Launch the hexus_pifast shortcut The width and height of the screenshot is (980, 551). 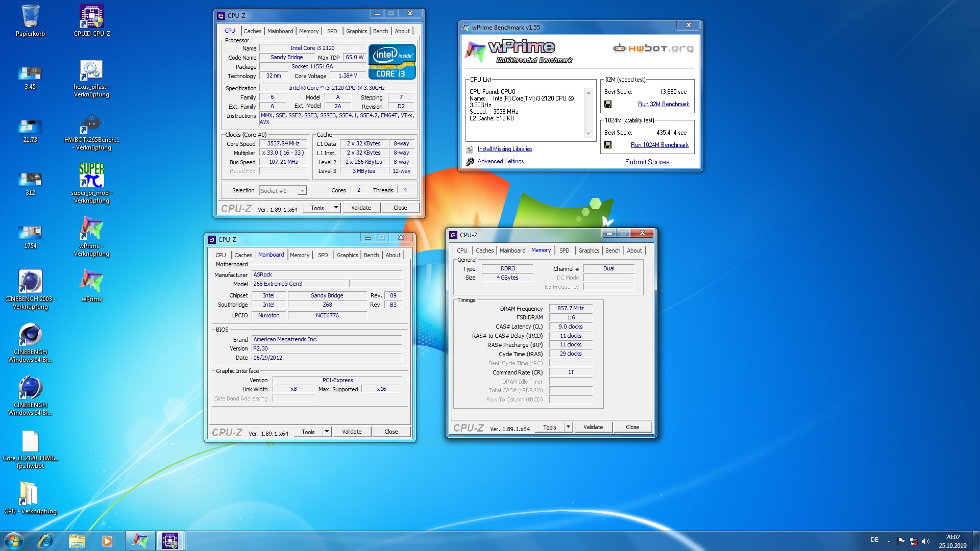[x=92, y=79]
